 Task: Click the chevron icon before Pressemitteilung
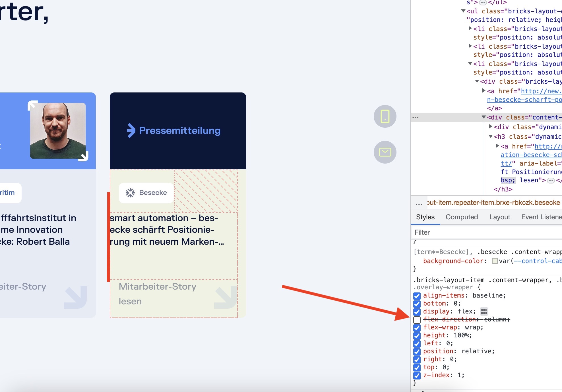pyautogui.click(x=131, y=131)
